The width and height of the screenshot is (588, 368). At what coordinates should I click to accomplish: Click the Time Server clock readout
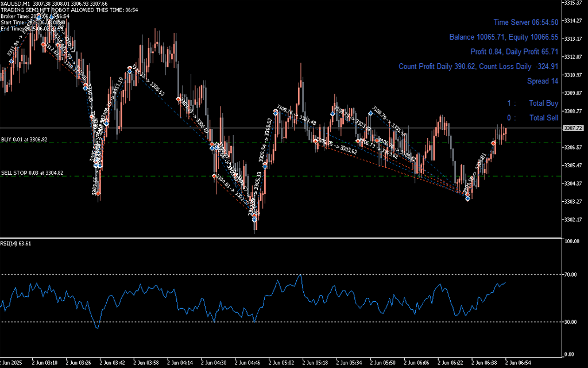(525, 22)
